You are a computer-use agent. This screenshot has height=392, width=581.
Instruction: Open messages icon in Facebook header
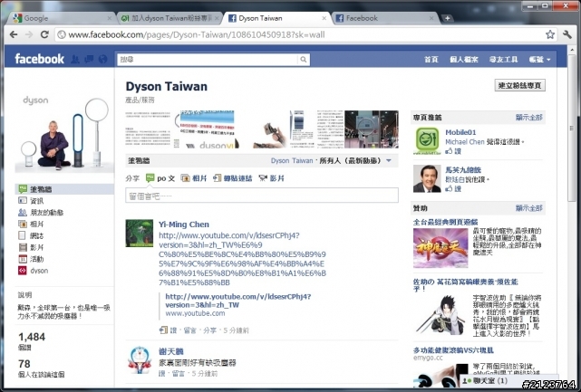click(x=89, y=59)
